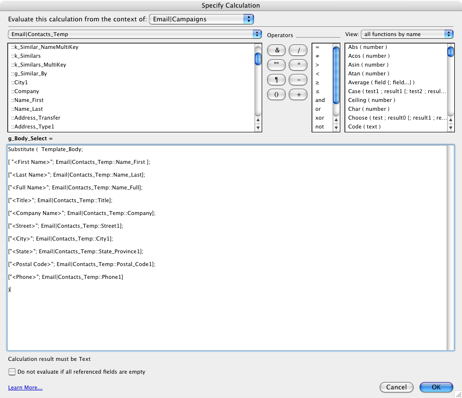Insert the multiplication asterisk operator
Screen dimensions: 462x398
[x=298, y=65]
